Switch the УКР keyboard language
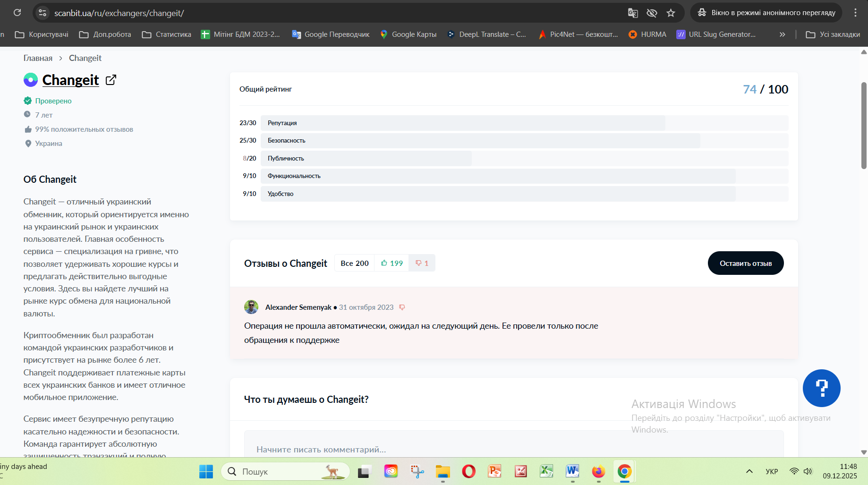The image size is (868, 485). (772, 471)
